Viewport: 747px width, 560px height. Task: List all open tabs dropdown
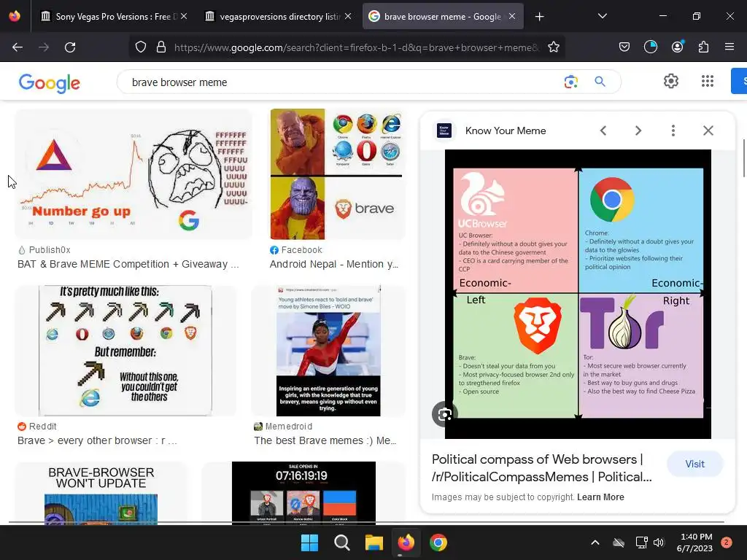tap(602, 16)
